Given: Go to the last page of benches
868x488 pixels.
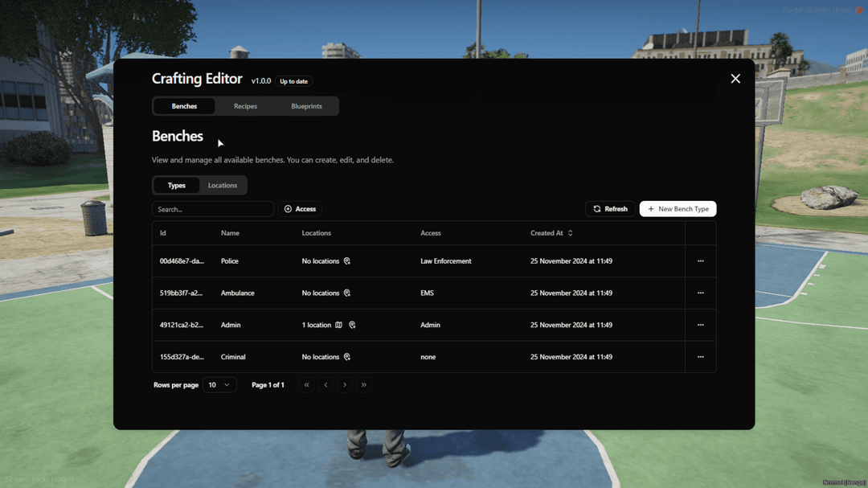Looking at the screenshot, I should click(364, 385).
